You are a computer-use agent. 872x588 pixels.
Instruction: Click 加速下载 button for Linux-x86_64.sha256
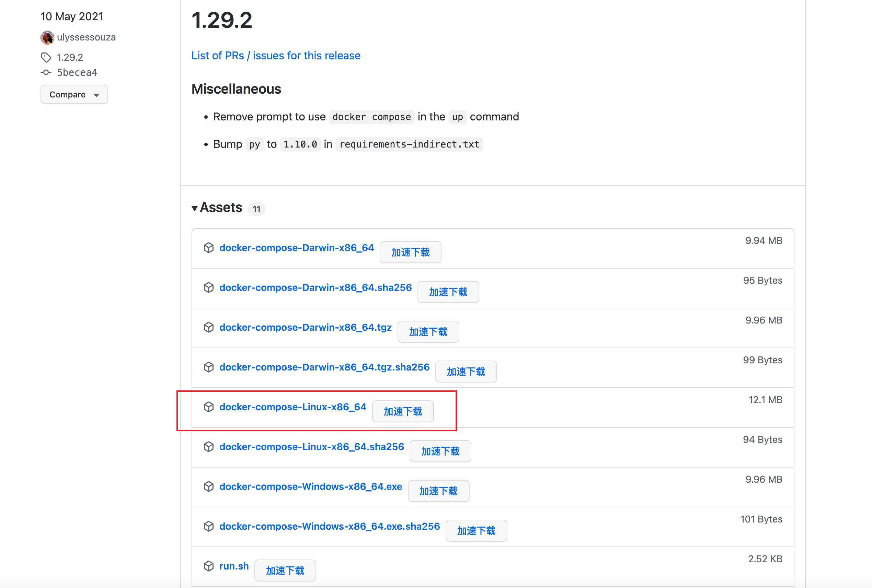pos(440,451)
